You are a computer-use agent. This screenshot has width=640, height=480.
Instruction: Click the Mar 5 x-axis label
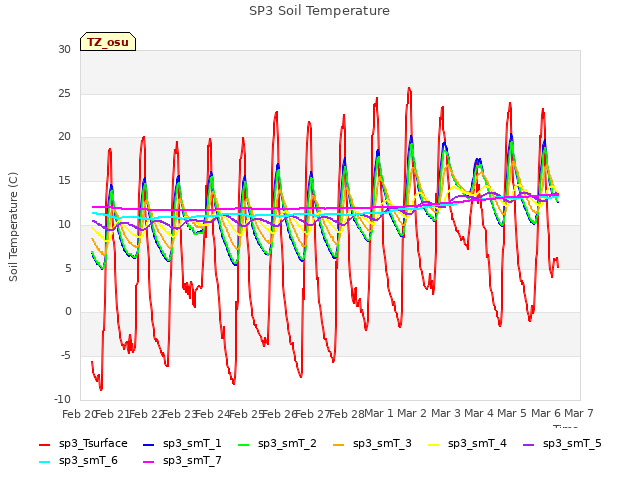[512, 413]
